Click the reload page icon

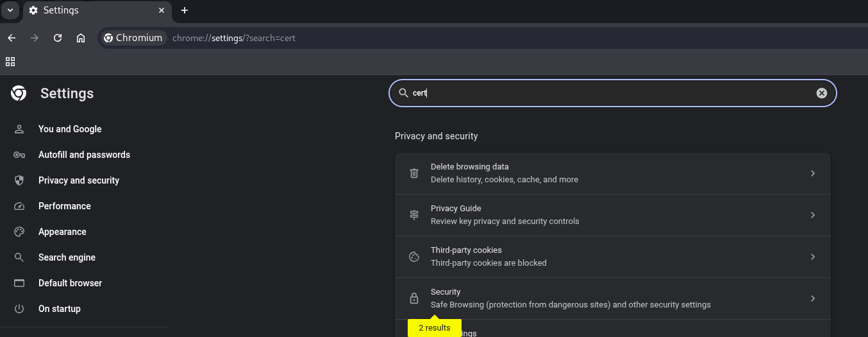58,38
